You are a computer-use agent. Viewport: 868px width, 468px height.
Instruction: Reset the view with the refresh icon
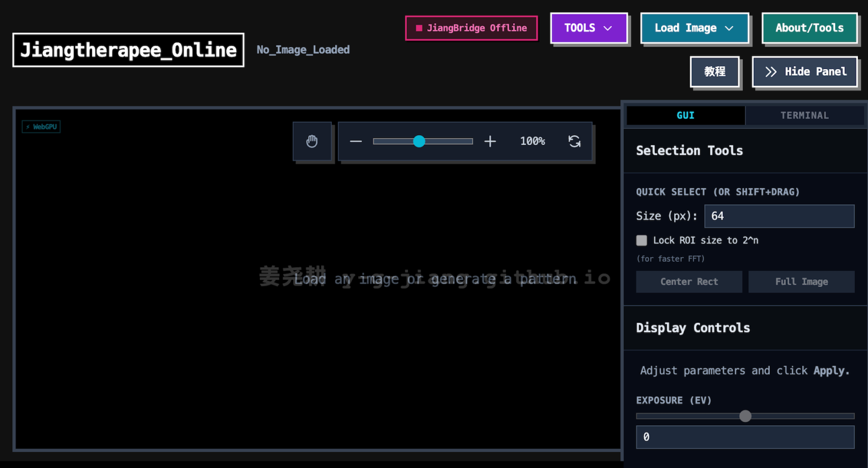(574, 141)
